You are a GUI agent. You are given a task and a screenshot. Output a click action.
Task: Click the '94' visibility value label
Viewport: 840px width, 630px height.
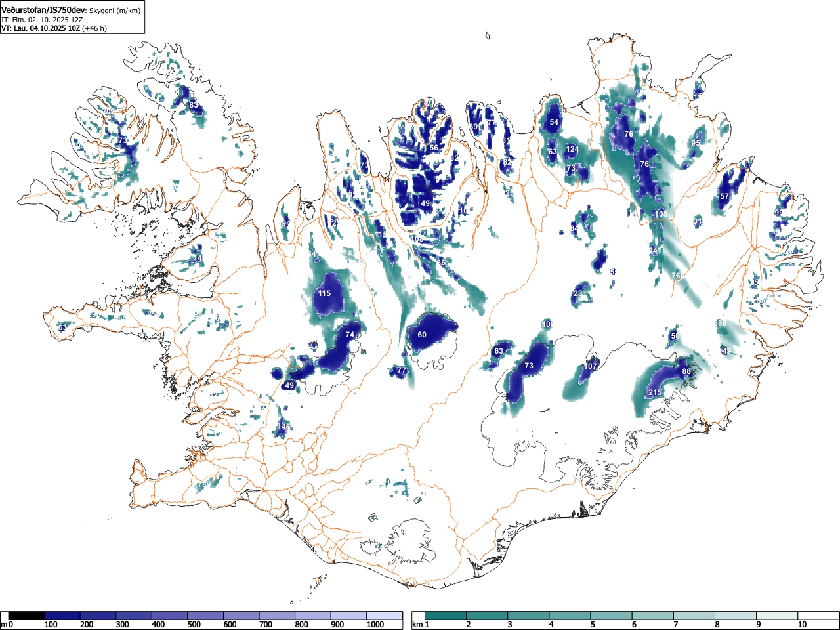pyautogui.click(x=285, y=224)
